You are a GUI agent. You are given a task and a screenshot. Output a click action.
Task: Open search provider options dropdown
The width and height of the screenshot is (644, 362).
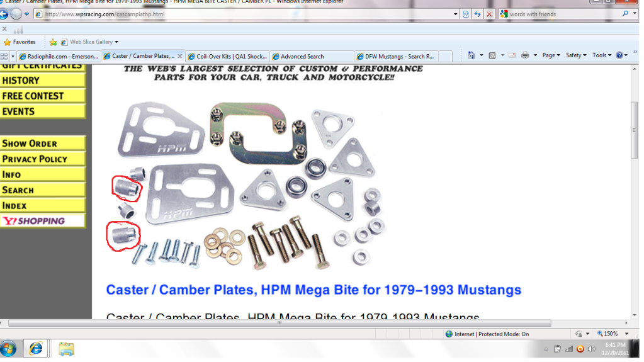click(x=635, y=14)
